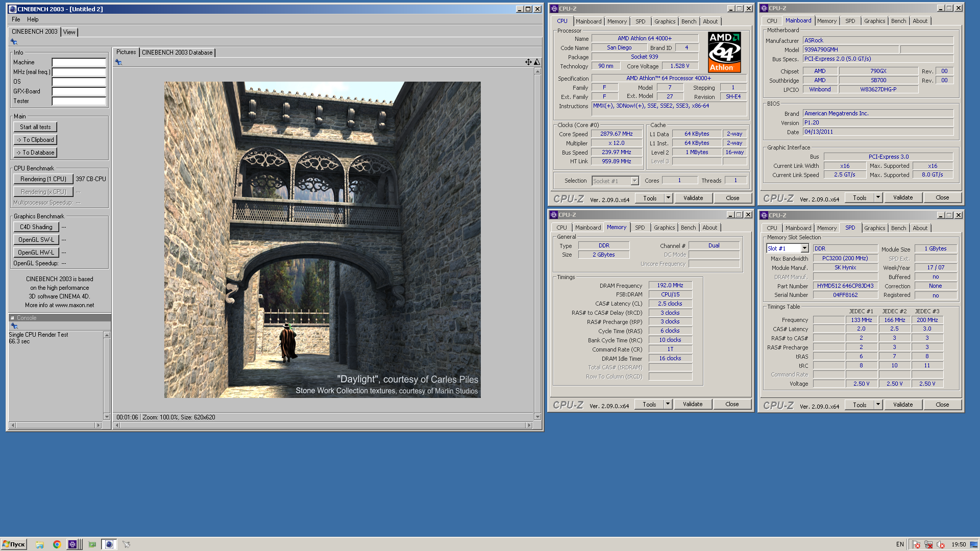Viewport: 980px width, 551px height.
Task: Switch to CINEBENCH 2003 Database tab
Action: (177, 53)
